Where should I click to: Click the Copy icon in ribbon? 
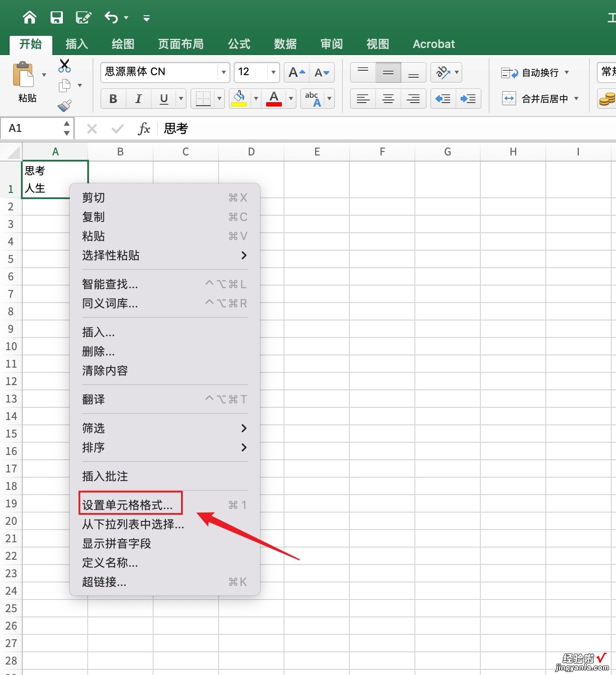[x=65, y=86]
